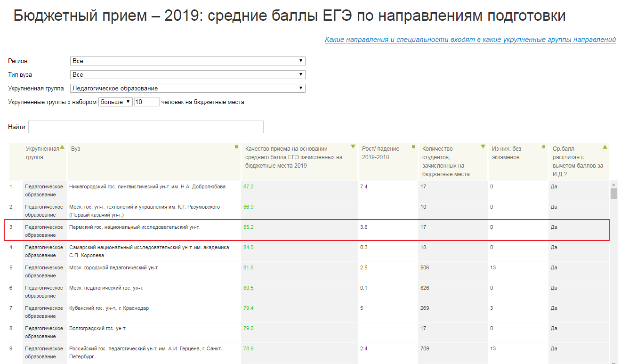Click student count 709
Viewport: 621px width, 364px height.
point(425,348)
